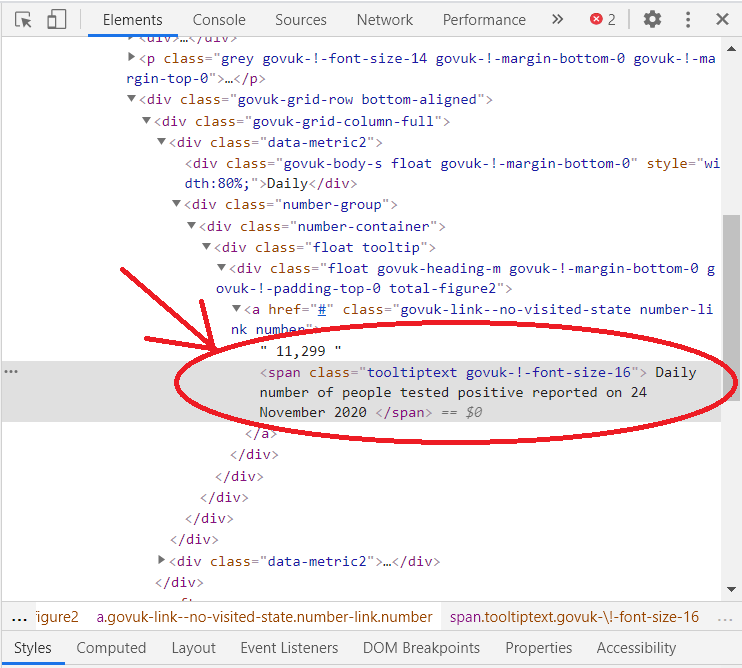Image resolution: width=742 pixels, height=668 pixels.
Task: Select the Layout subtab
Action: 193,648
